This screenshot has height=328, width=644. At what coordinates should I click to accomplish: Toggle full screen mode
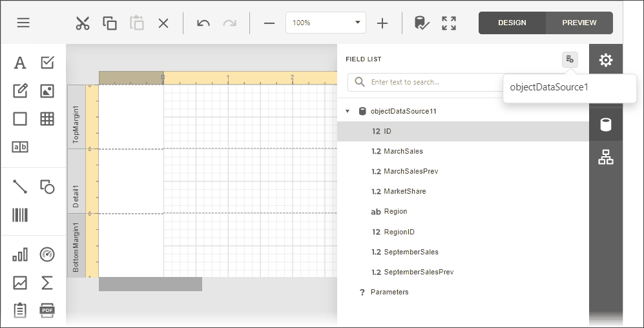point(449,23)
